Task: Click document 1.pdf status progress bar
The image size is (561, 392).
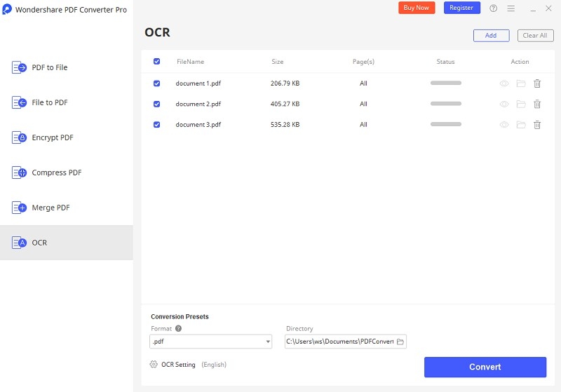Action: 446,83
